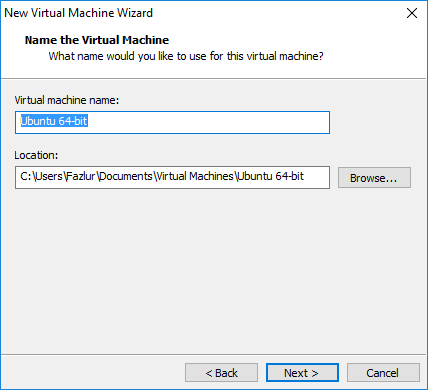Click the Next > button
Screen dimensions: 428x390
point(302,372)
